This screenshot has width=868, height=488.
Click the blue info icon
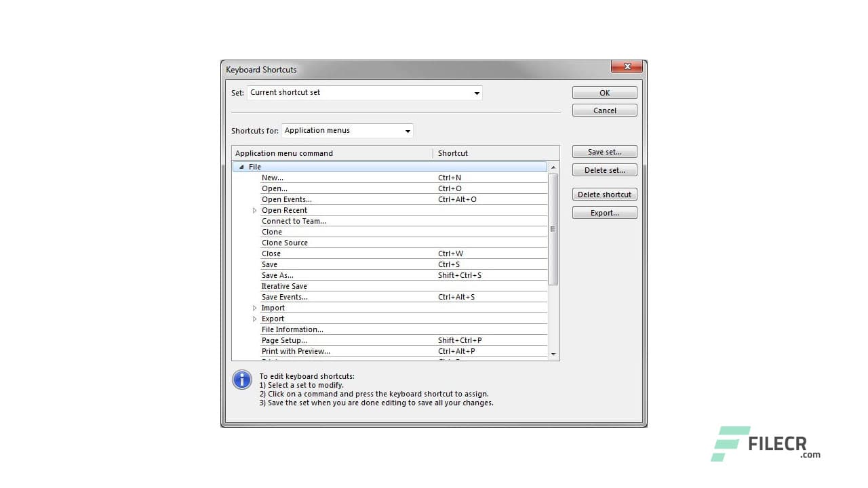coord(242,380)
